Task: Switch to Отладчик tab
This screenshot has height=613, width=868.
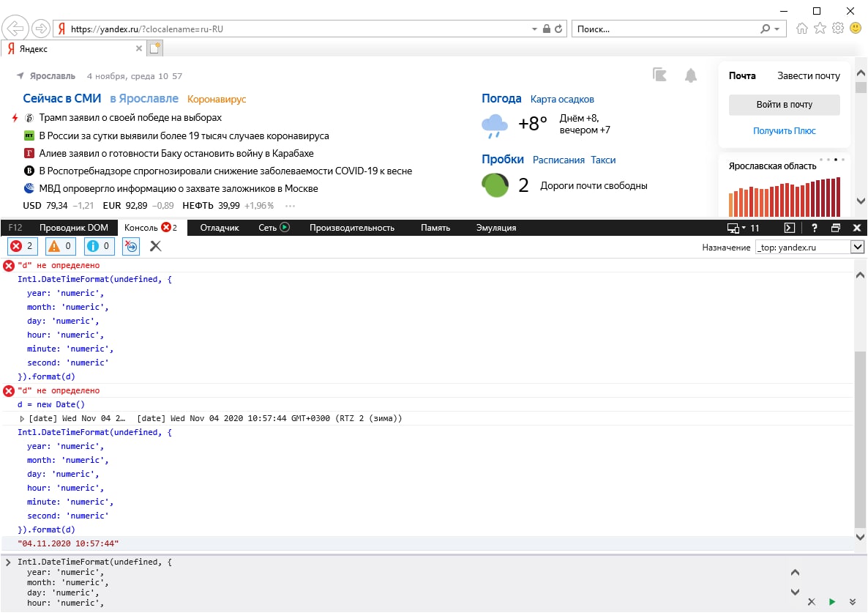Action: (x=220, y=228)
